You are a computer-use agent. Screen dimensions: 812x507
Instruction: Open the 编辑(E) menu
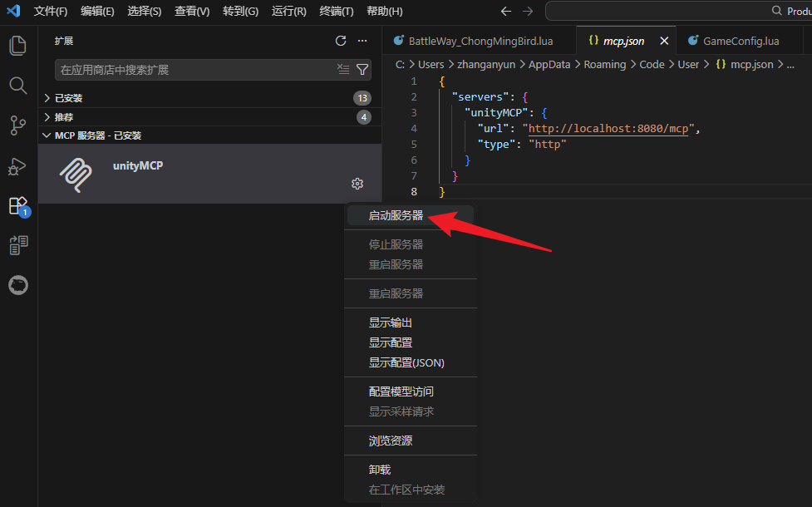point(97,11)
